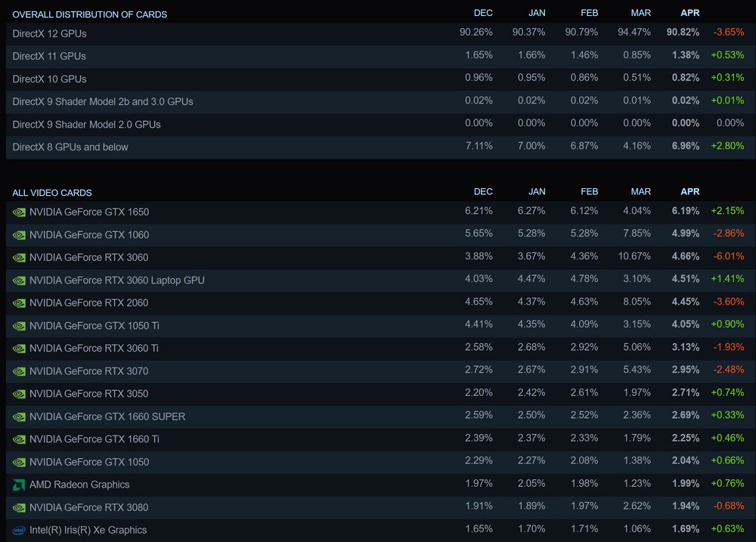Click the Intel logo beside Iris Xe Graphics
Image resolution: width=756 pixels, height=542 pixels.
(19, 531)
